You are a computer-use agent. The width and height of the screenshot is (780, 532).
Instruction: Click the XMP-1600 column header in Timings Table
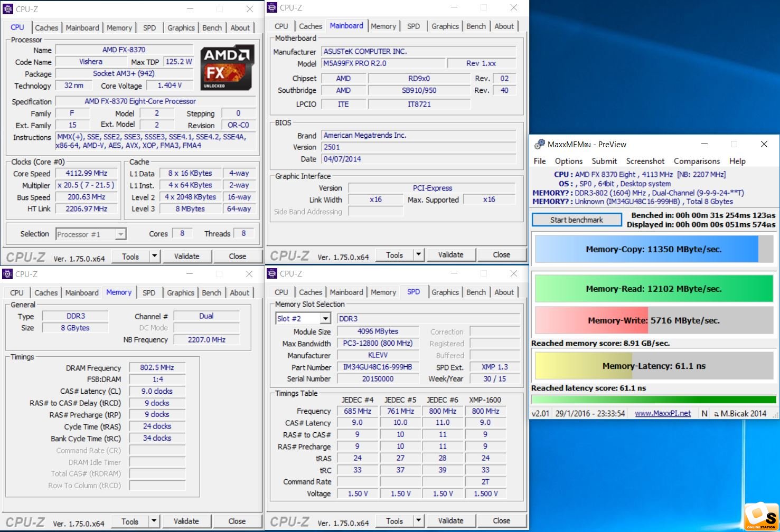tap(485, 400)
